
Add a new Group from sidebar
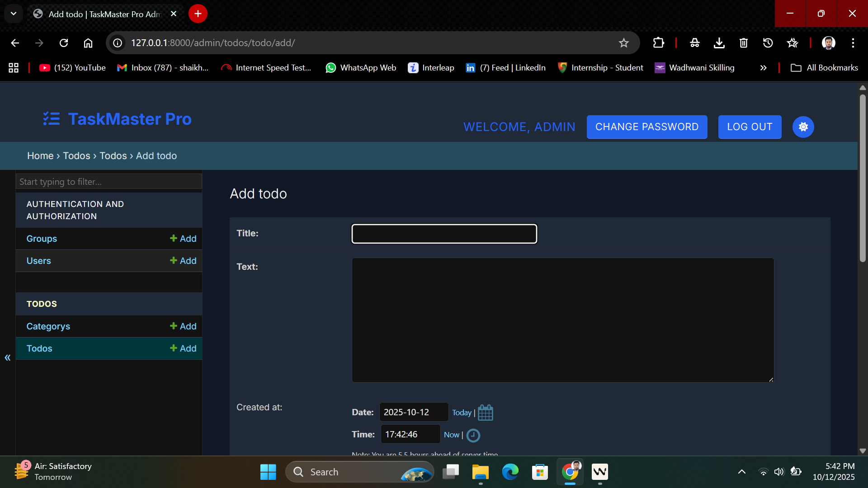point(183,239)
